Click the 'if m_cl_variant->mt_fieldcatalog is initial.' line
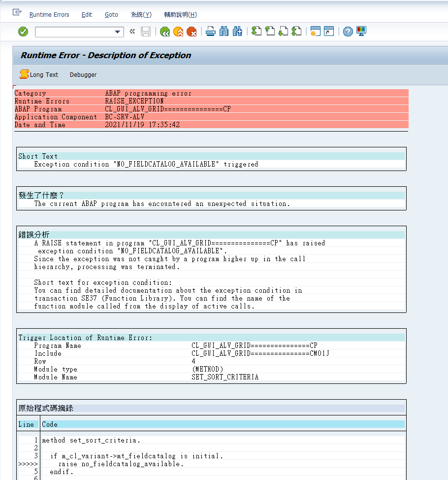The image size is (448, 480). [137, 456]
